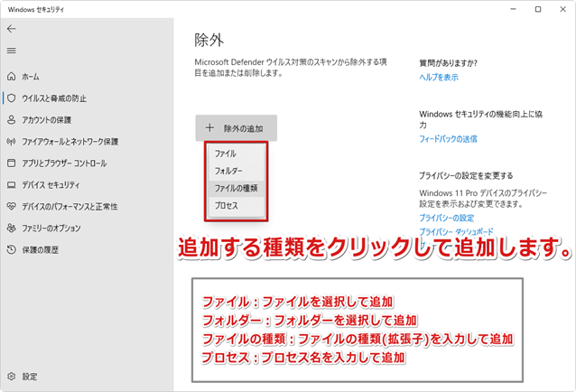This screenshot has height=392, width=576.
Task: Open アカウントの保護 page
Action: (46, 120)
